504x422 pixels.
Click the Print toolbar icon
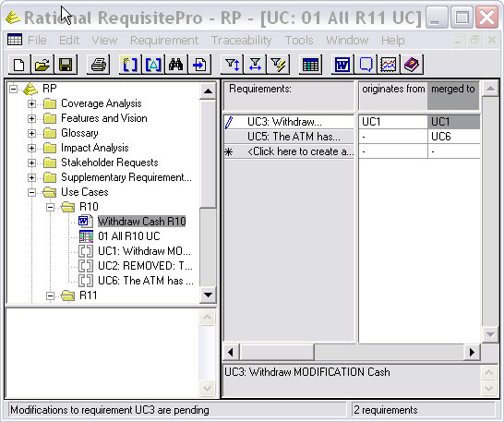(99, 65)
